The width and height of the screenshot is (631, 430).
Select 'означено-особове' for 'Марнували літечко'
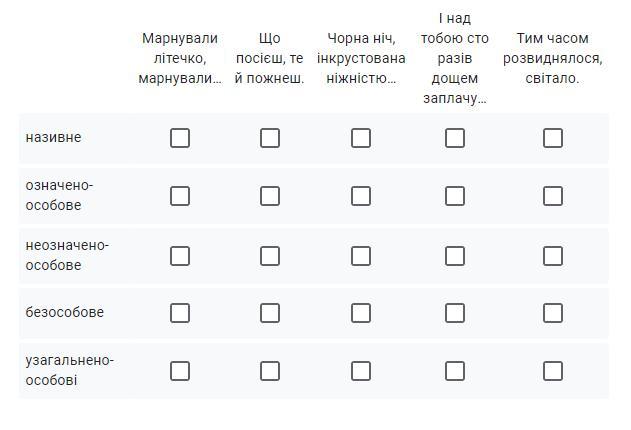click(x=180, y=196)
